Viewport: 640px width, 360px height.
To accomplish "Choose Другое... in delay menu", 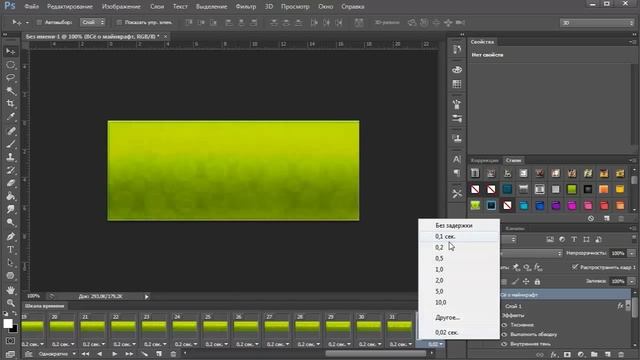I will click(x=459, y=317).
